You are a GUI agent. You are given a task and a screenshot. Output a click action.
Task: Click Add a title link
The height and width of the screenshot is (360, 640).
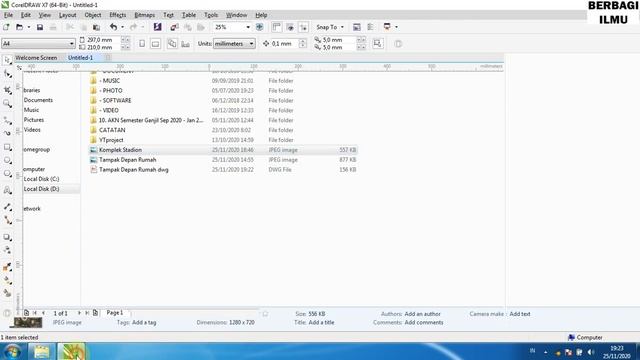[321, 322]
